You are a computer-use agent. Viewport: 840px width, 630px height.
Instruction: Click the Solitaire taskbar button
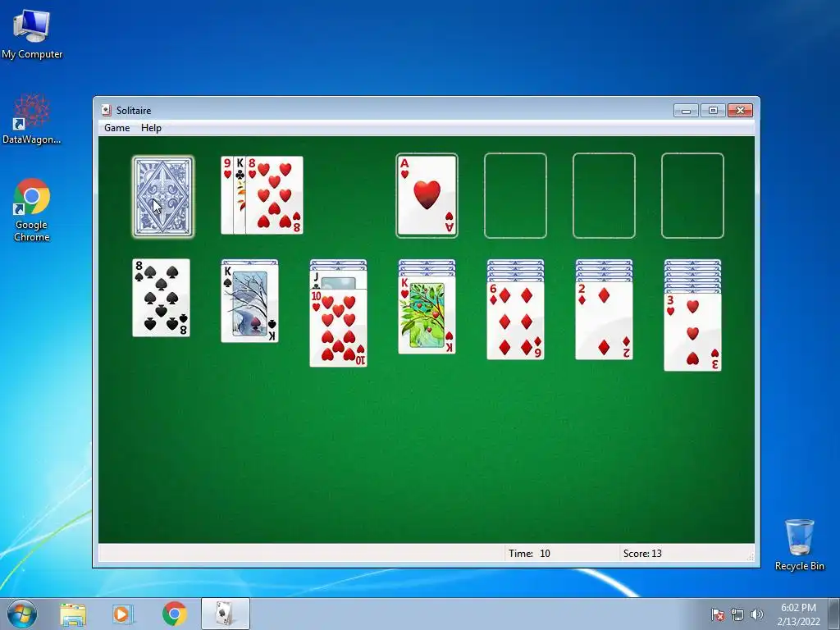[226, 614]
